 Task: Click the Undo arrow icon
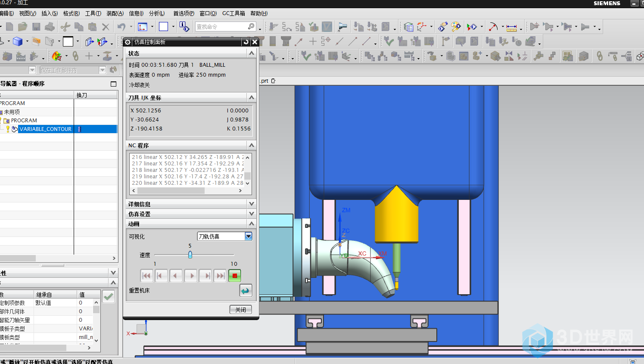[x=121, y=27]
